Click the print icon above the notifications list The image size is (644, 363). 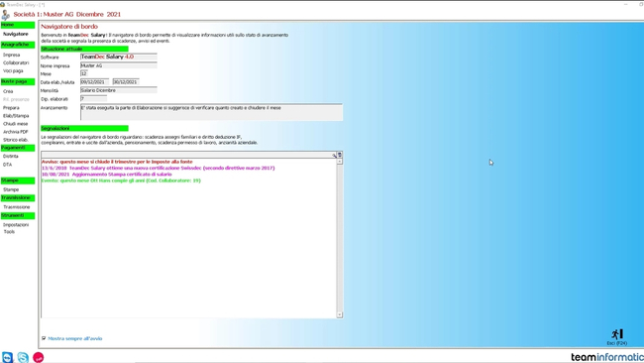(340, 155)
